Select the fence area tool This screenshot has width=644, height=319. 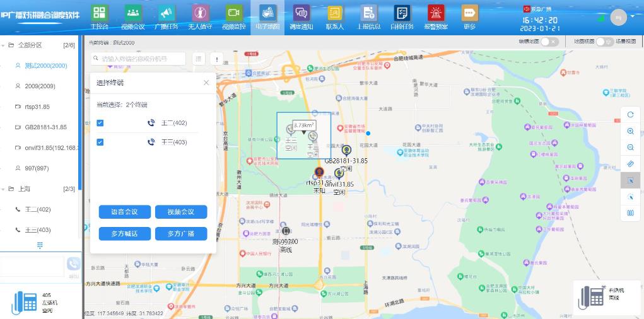pos(630,213)
